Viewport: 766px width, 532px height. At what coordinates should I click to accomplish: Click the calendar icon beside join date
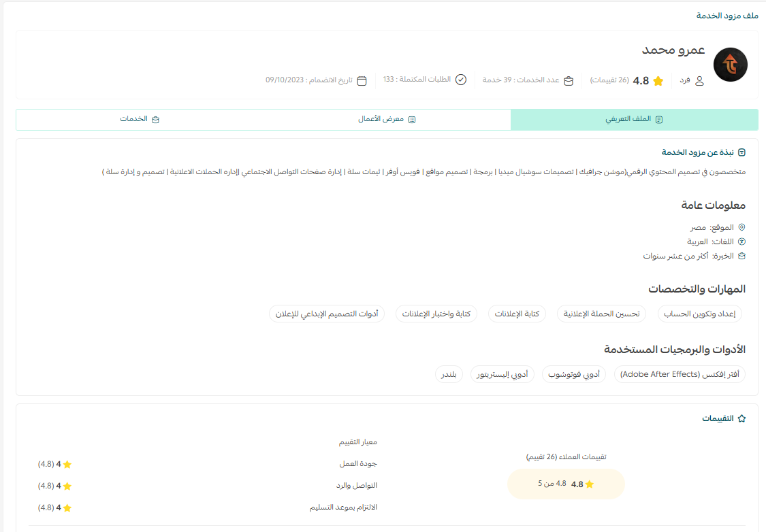click(362, 80)
